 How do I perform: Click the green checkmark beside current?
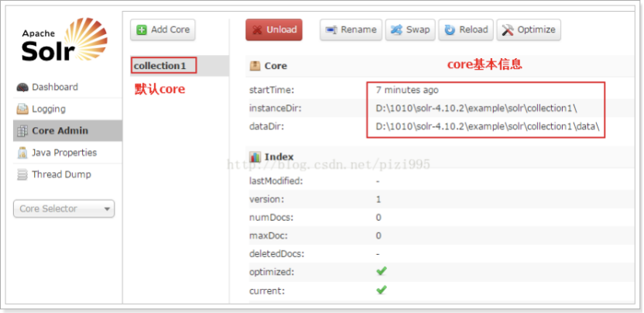pos(382,290)
